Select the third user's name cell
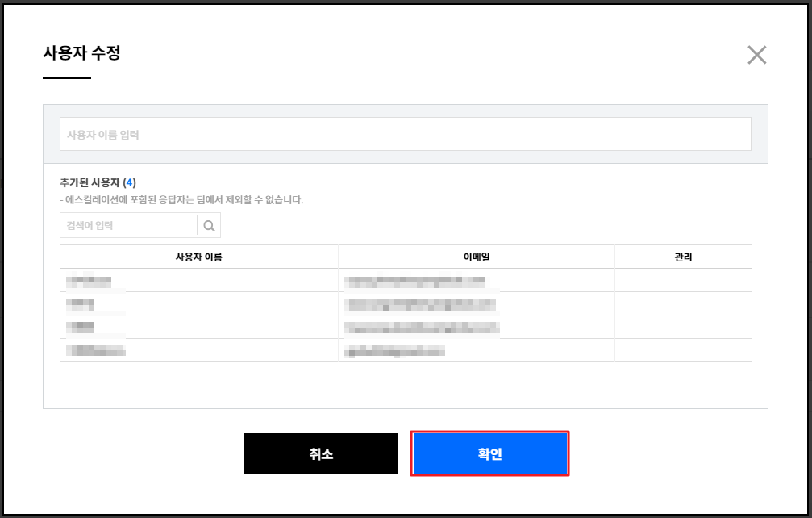812x518 pixels. (81, 328)
